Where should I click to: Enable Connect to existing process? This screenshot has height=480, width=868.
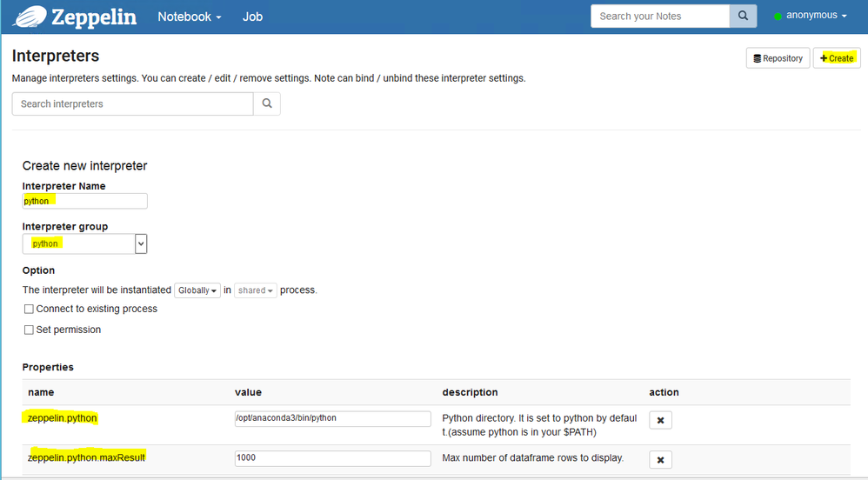pyautogui.click(x=29, y=309)
